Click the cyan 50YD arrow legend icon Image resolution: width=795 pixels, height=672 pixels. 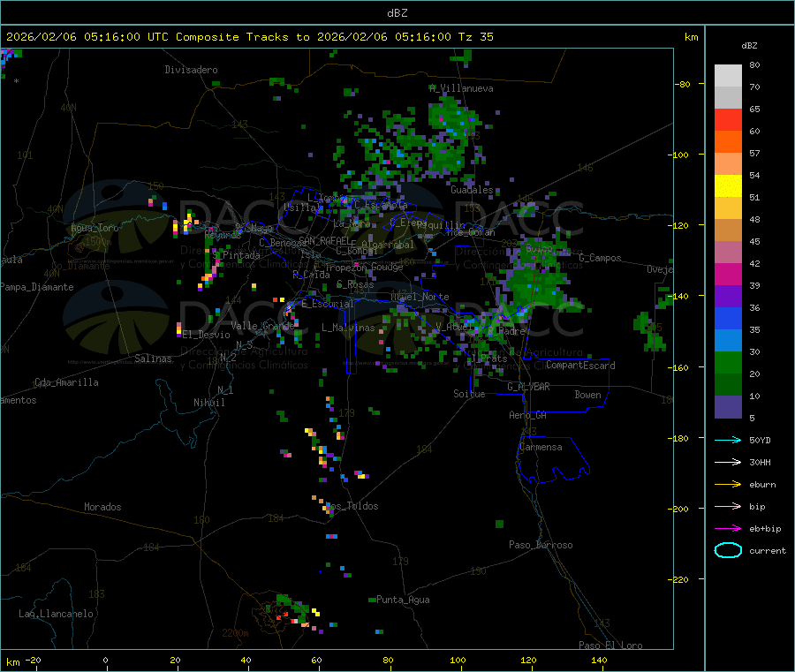[728, 440]
